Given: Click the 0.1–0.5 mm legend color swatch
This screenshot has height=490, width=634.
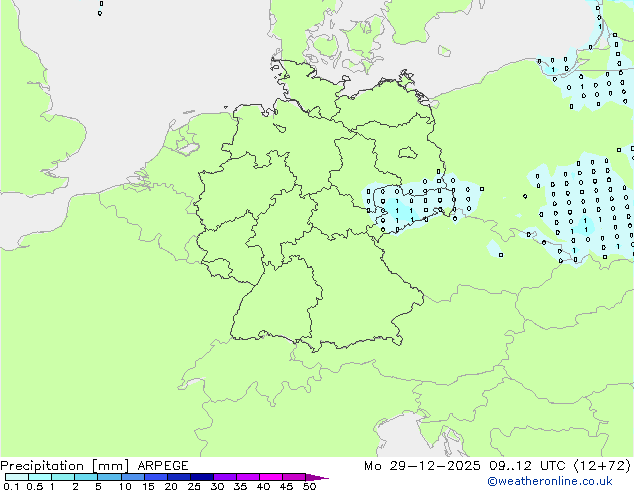Looking at the screenshot, I should click(17, 477).
